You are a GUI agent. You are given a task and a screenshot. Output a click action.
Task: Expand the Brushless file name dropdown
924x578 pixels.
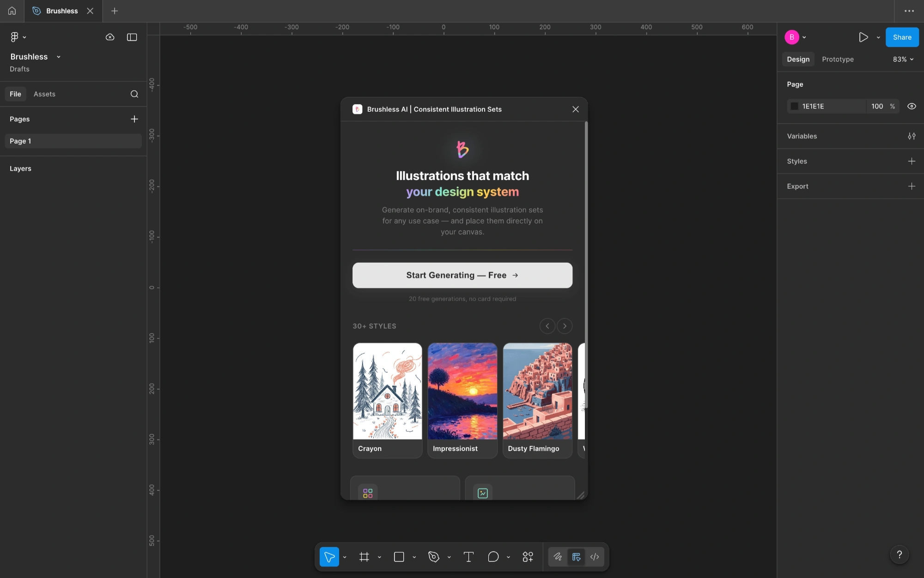click(59, 57)
